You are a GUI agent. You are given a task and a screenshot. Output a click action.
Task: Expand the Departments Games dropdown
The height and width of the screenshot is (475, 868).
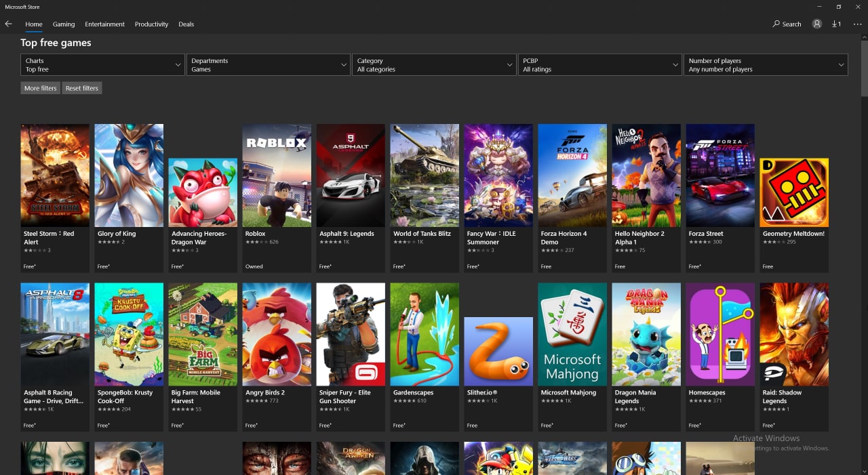(x=268, y=65)
